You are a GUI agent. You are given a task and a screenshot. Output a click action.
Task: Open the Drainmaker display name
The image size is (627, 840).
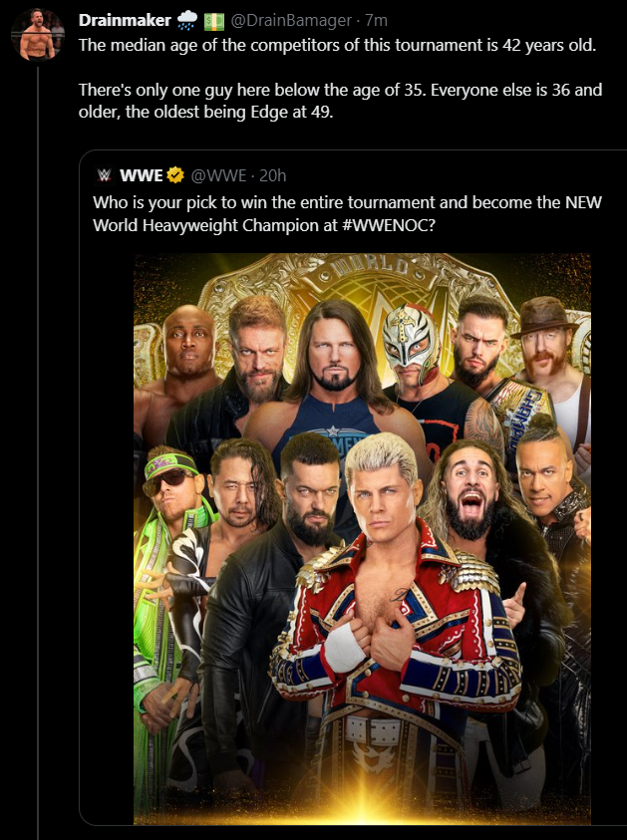click(125, 20)
